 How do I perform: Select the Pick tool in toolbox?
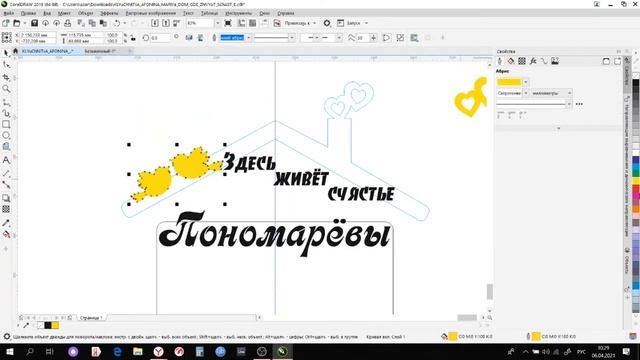coord(6,53)
